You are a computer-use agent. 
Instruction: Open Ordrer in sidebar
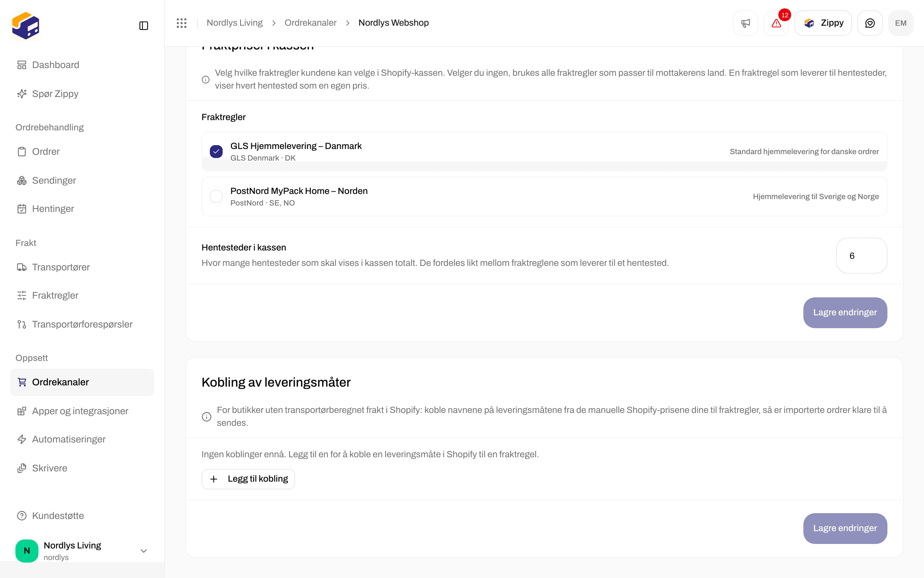point(82,152)
